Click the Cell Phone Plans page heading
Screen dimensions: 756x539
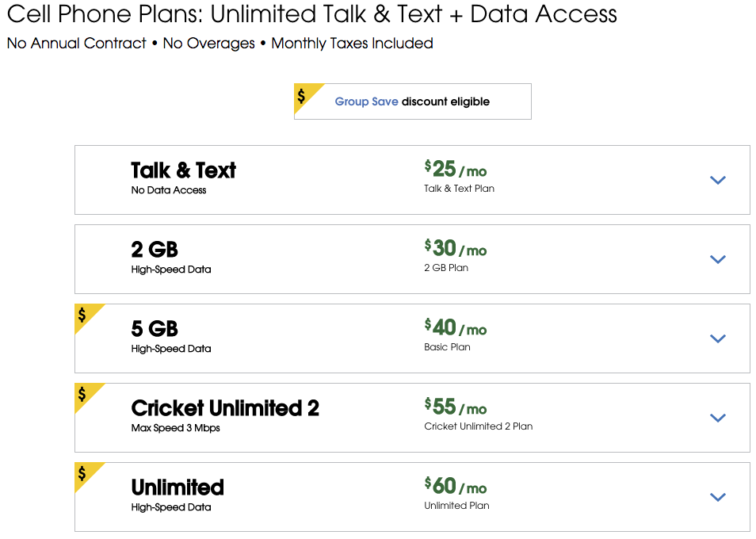[309, 14]
